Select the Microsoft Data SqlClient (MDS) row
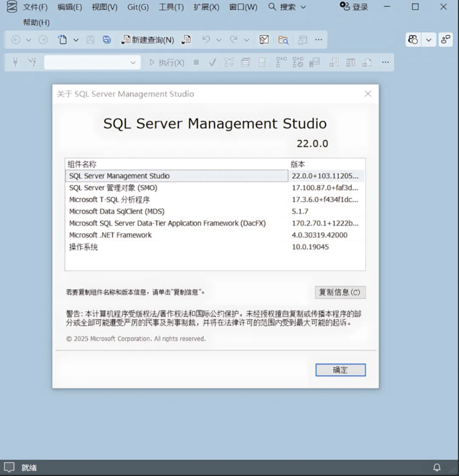The width and height of the screenshot is (459, 476). tap(215, 211)
